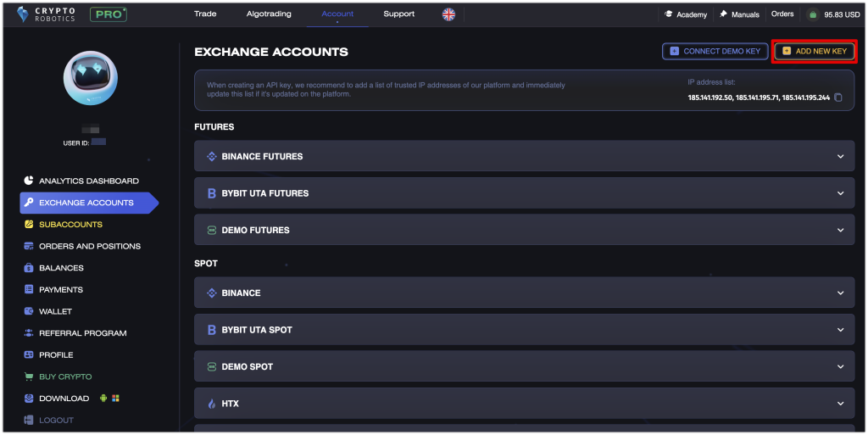Open language selector with UK flag icon
868x435 pixels.
(448, 14)
